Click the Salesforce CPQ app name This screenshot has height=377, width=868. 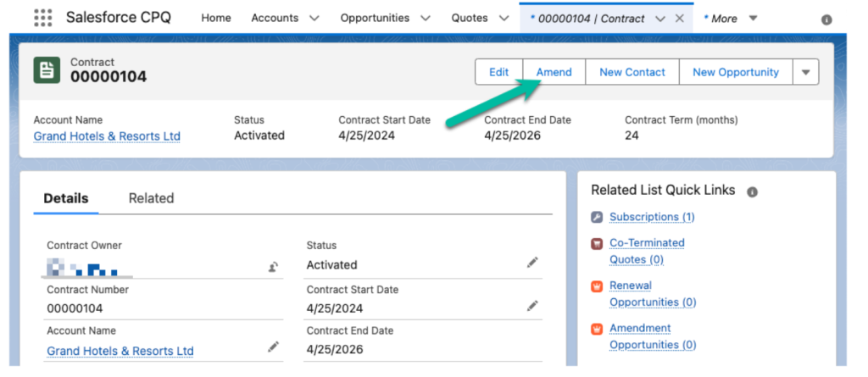tap(119, 18)
